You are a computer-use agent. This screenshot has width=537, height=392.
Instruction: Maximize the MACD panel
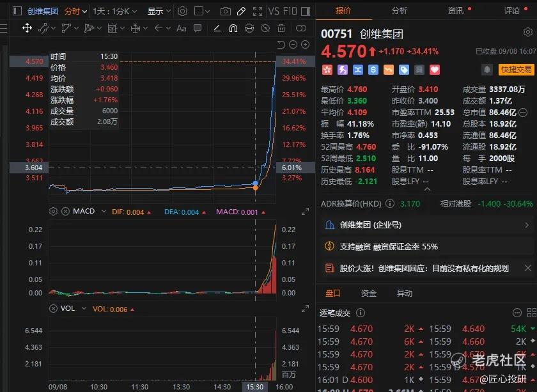point(305,212)
